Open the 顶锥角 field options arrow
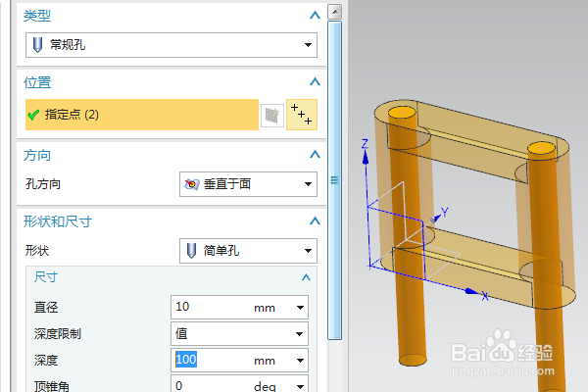 (300, 386)
